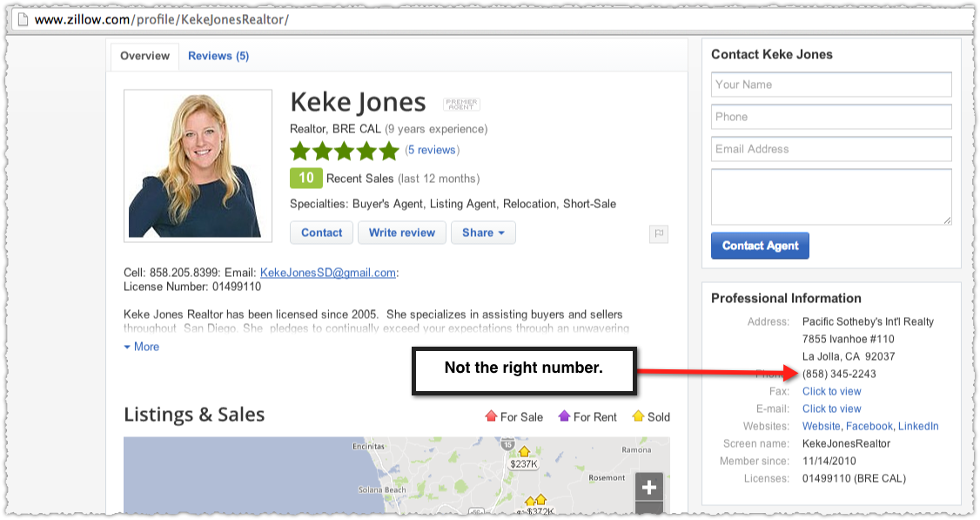This screenshot has width=980, height=520.
Task: Click the green 10 Recent Sales badge
Action: [x=306, y=179]
